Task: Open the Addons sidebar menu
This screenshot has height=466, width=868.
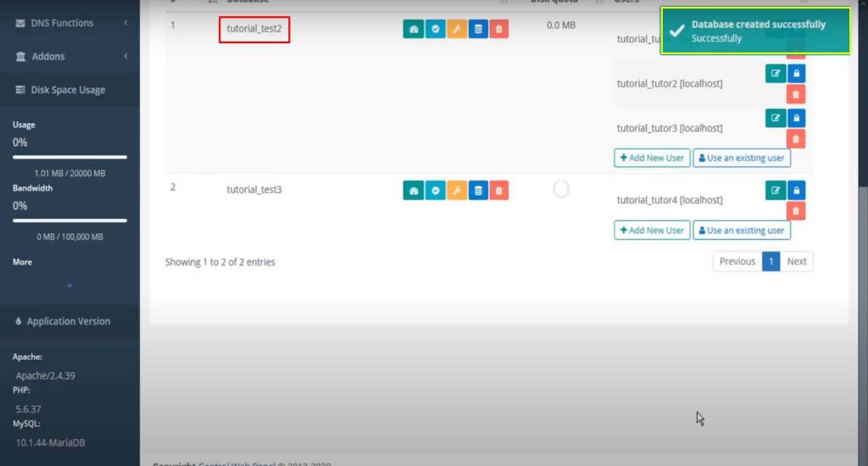Action: (x=70, y=56)
